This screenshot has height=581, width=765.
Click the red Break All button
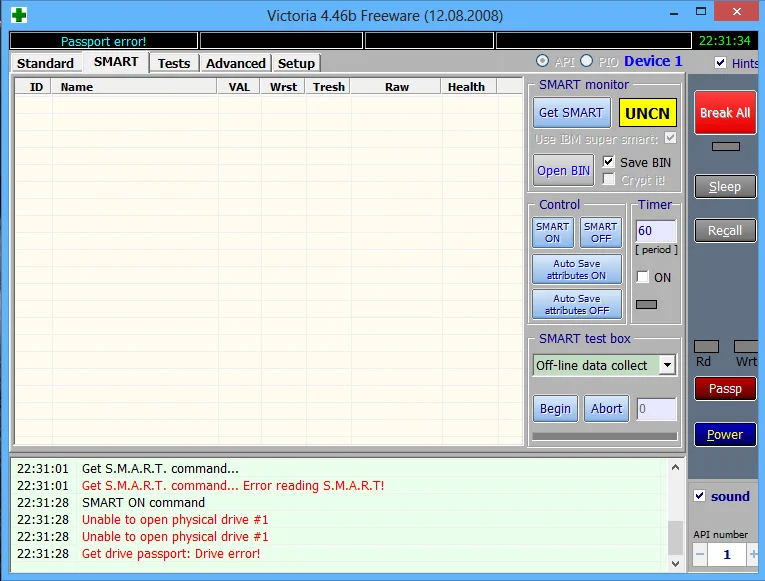(725, 113)
